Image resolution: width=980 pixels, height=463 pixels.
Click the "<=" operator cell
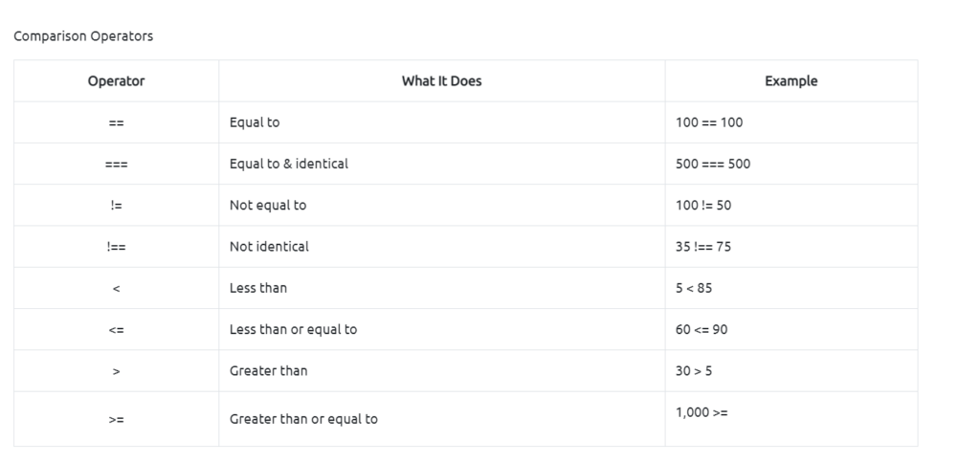(x=116, y=330)
